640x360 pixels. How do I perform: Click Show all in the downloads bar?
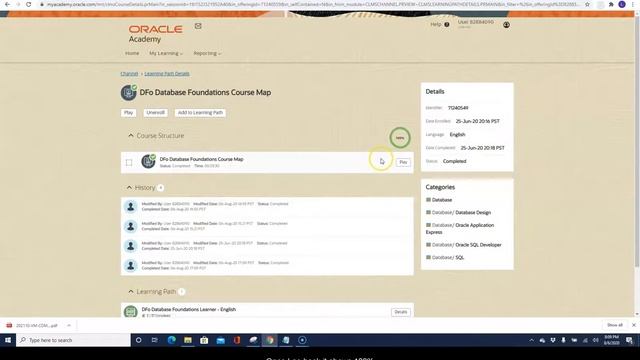pos(615,325)
